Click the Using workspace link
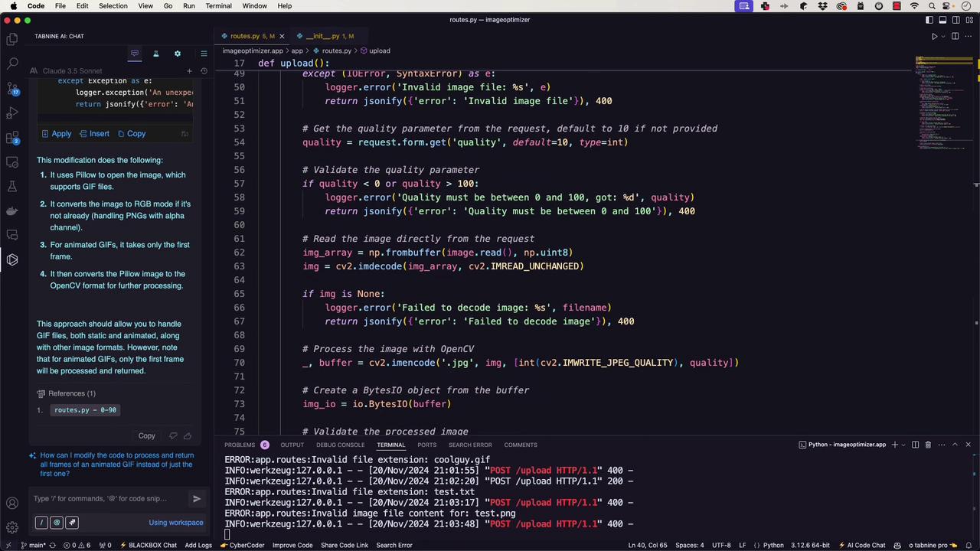The height and width of the screenshot is (551, 980). pyautogui.click(x=176, y=523)
